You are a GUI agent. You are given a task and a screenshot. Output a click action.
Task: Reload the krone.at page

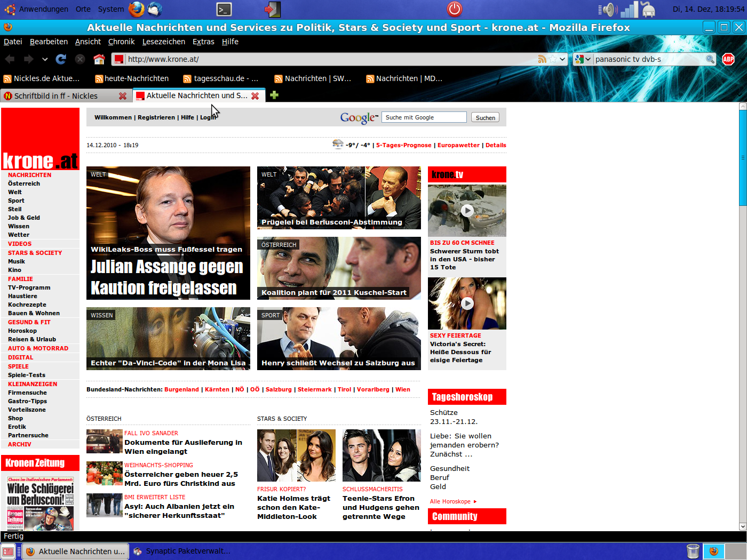(x=61, y=59)
